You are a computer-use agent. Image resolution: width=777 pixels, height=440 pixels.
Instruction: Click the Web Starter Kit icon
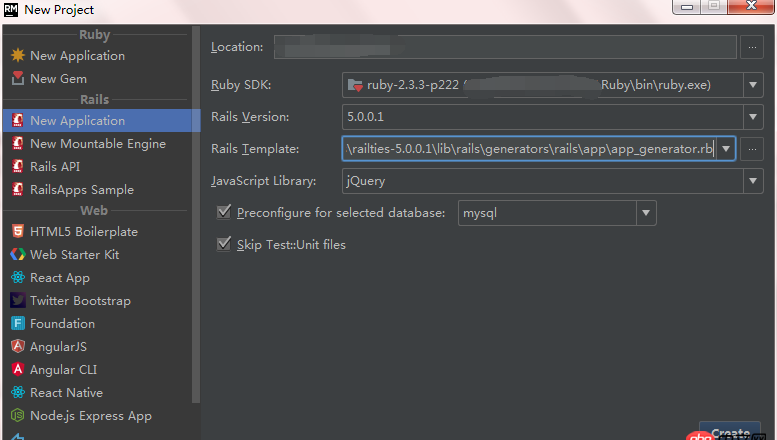(x=18, y=254)
